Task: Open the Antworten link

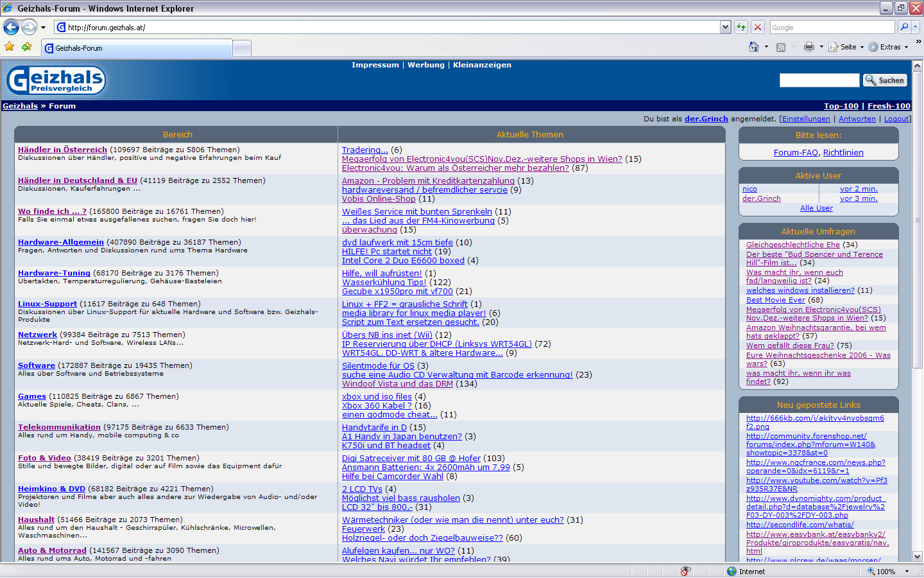Action: pyautogui.click(x=857, y=119)
